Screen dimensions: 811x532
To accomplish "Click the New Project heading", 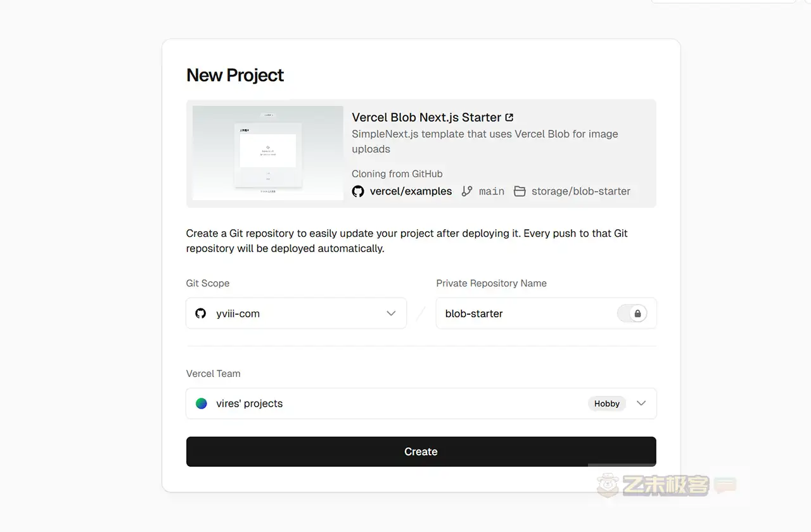I will 235,75.
